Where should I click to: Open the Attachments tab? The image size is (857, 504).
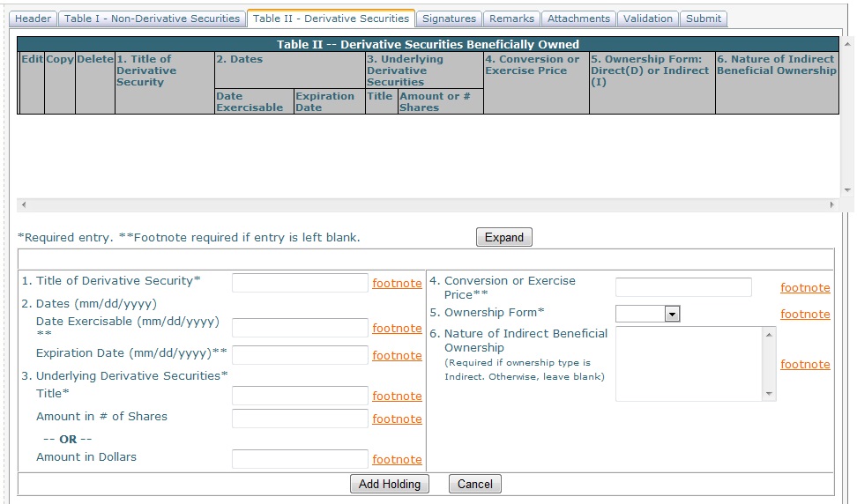tap(578, 19)
